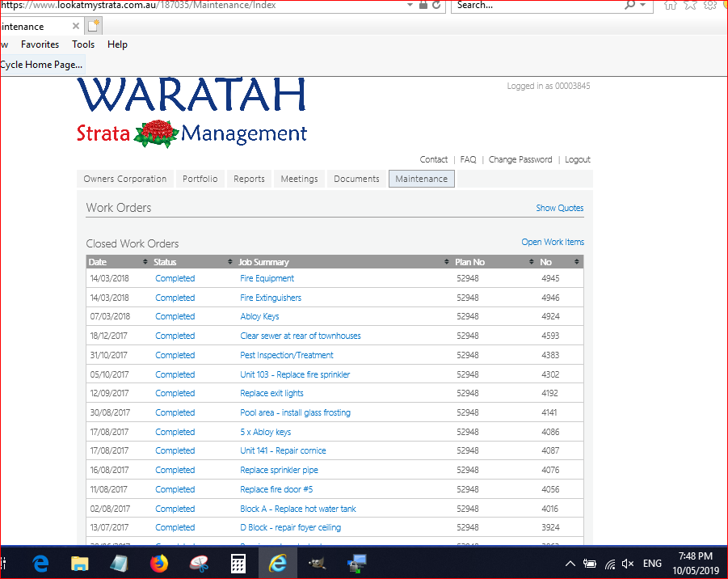Image resolution: width=728 pixels, height=579 pixels.
Task: Switch to the Documents tab
Action: pyautogui.click(x=356, y=179)
